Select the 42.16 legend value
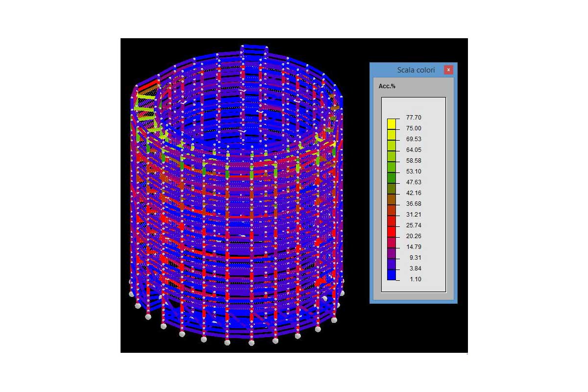 414,193
